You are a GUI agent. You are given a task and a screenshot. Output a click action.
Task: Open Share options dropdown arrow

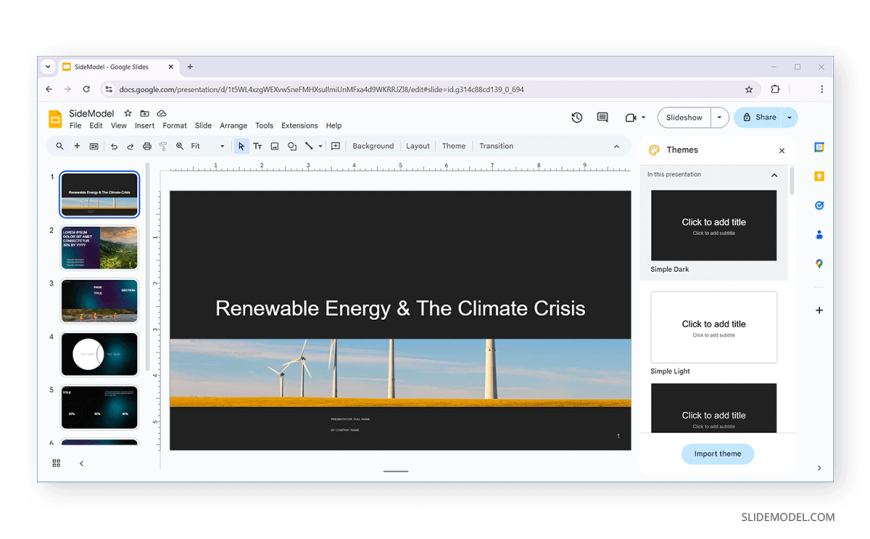pyautogui.click(x=789, y=118)
